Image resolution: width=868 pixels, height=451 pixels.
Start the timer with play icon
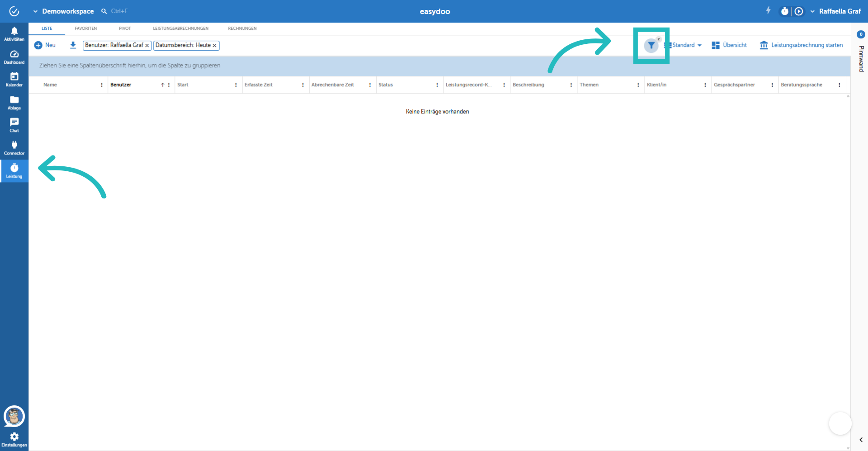point(799,11)
